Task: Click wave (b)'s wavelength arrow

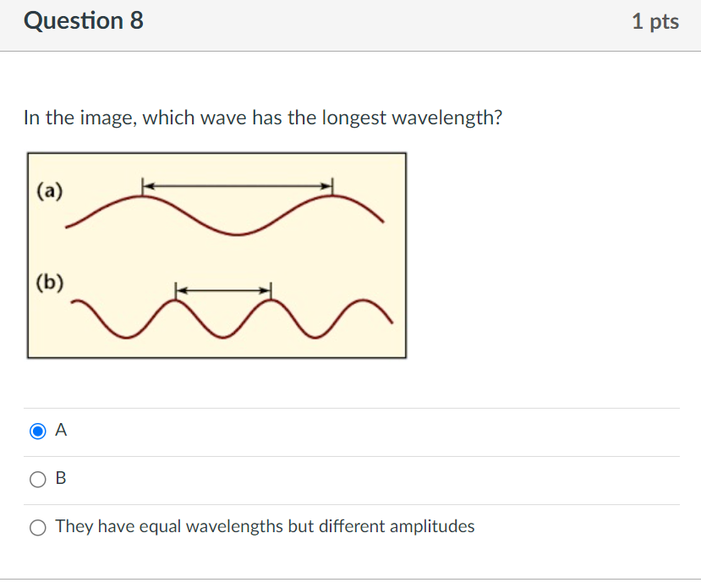Action: coord(222,289)
